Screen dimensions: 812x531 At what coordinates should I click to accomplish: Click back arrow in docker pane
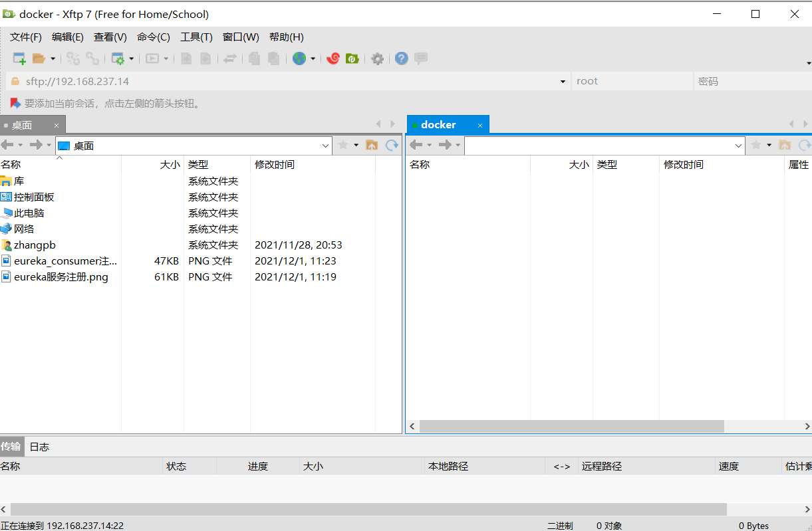416,145
